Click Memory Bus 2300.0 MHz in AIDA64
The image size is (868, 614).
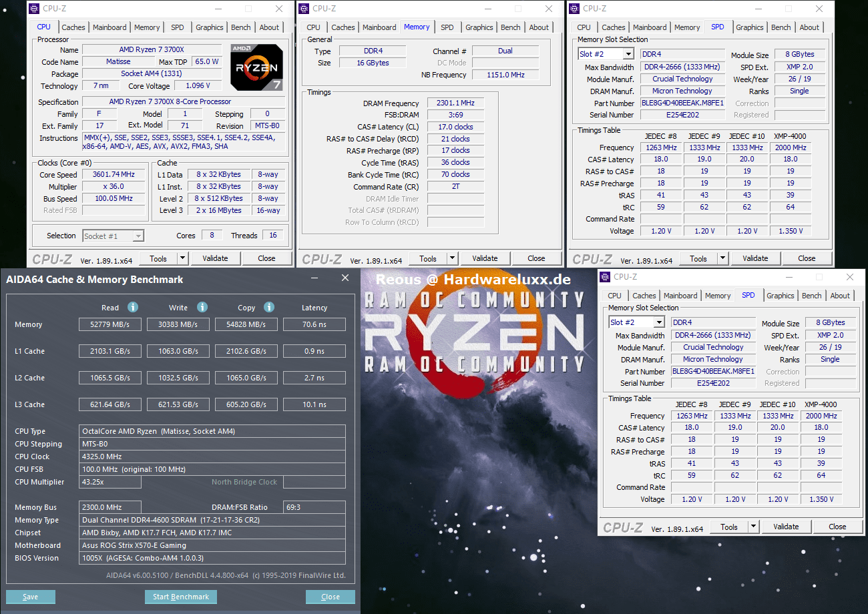(110, 507)
